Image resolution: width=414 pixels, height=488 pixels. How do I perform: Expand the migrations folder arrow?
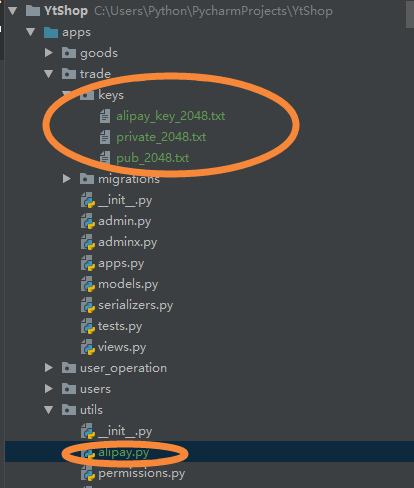(x=67, y=179)
